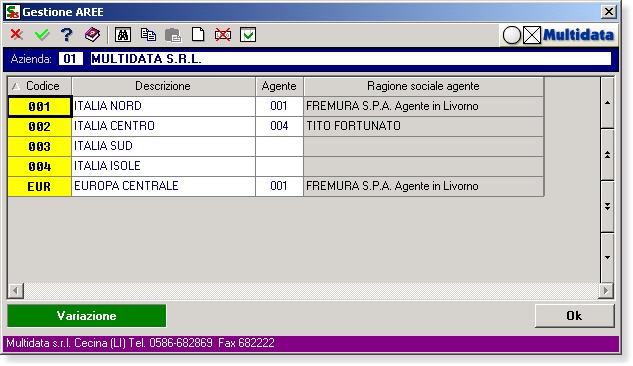
Task: Click the greyed paste icon
Action: coord(173,35)
